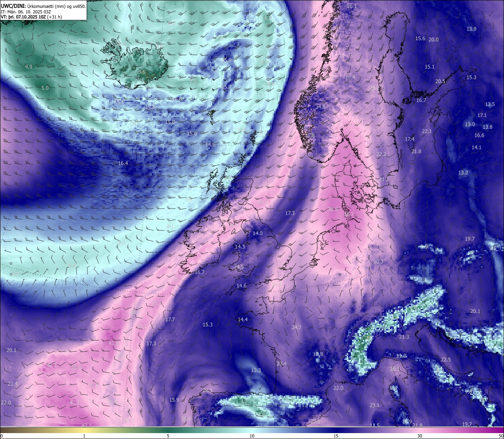
Task: Click the 14.4 value label
Action: [x=243, y=319]
